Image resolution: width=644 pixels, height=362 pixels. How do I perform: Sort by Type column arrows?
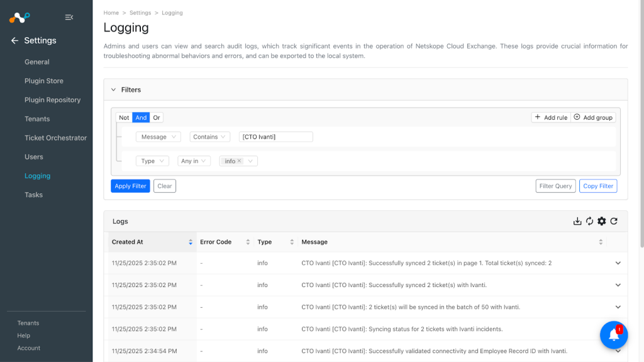coord(292,242)
